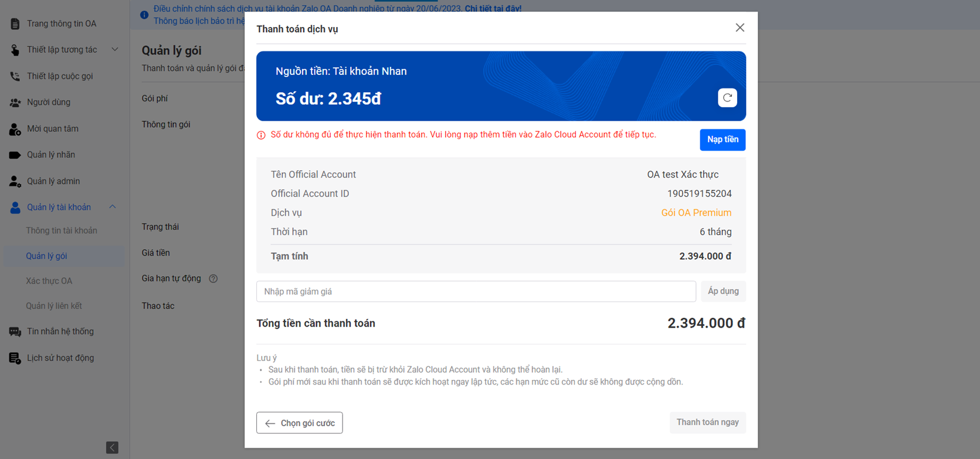Click the Thiết lập cuộc gọi phone icon
Viewport: 980px width, 459px height.
[15, 76]
